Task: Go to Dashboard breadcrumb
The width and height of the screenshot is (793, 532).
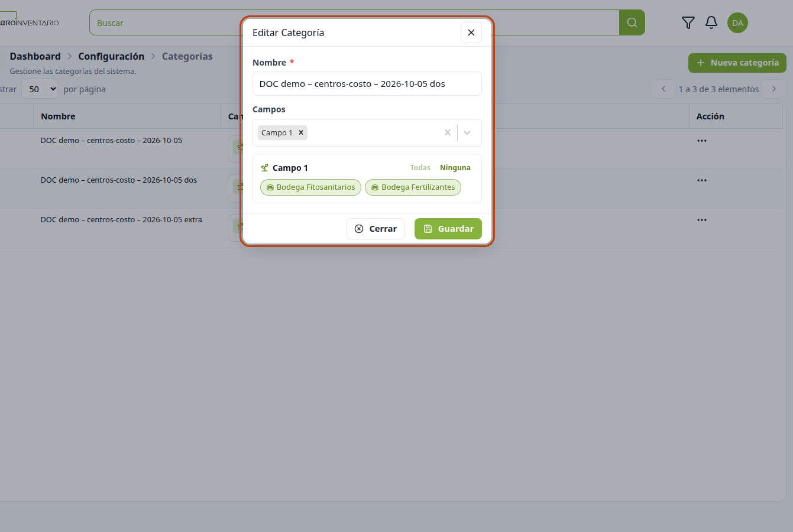Action: click(x=35, y=56)
